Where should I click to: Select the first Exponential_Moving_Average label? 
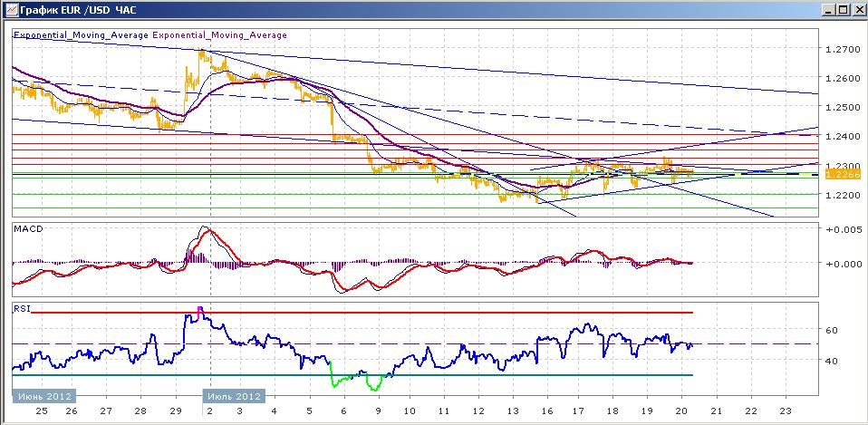(81, 34)
